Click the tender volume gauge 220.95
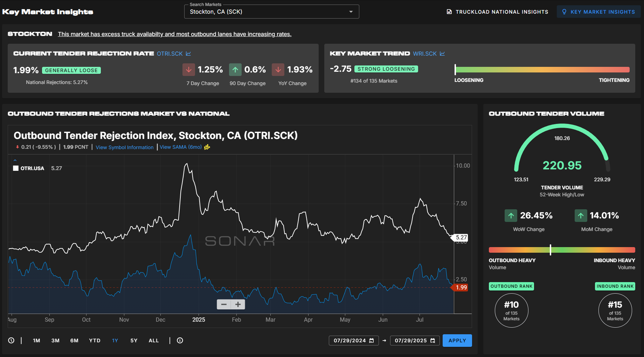The width and height of the screenshot is (644, 357). point(562,165)
